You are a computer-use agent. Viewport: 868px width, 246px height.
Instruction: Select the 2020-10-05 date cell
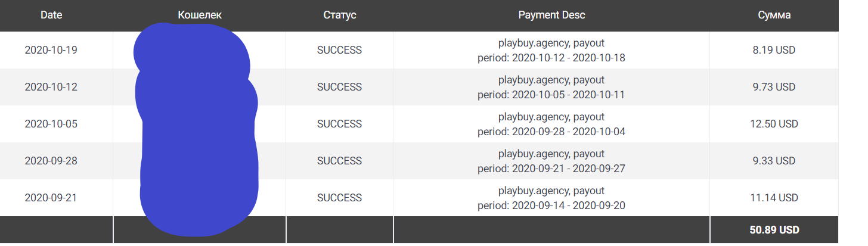pyautogui.click(x=51, y=124)
